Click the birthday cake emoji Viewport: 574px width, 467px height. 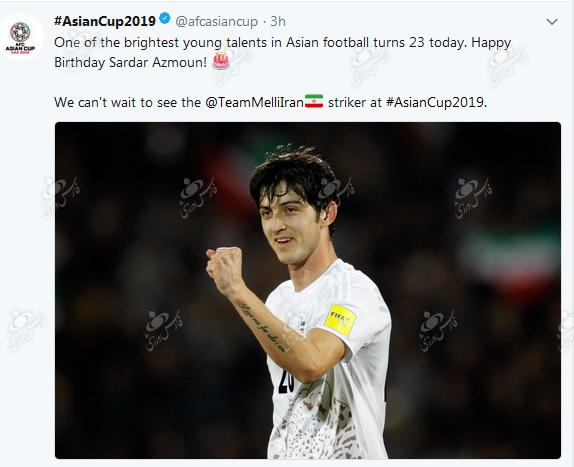221,61
